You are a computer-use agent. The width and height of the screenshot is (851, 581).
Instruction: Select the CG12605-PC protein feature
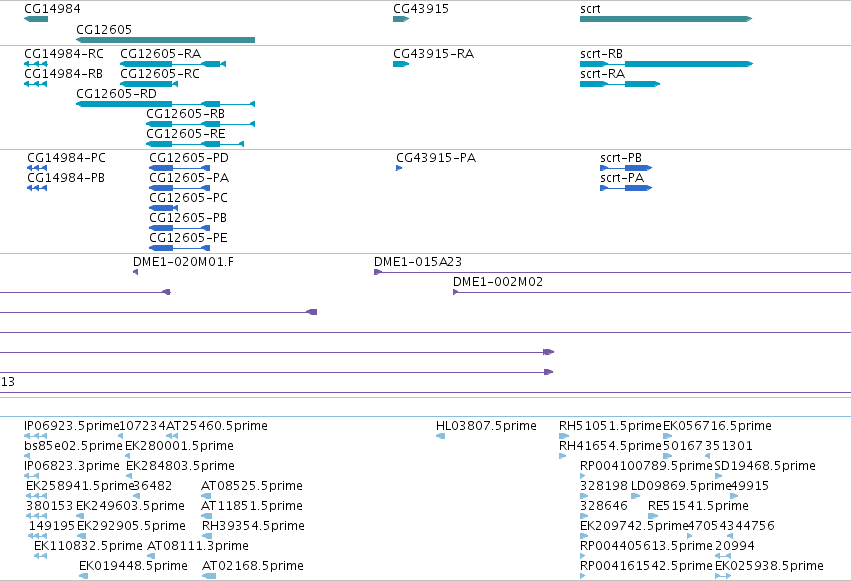[x=163, y=208]
